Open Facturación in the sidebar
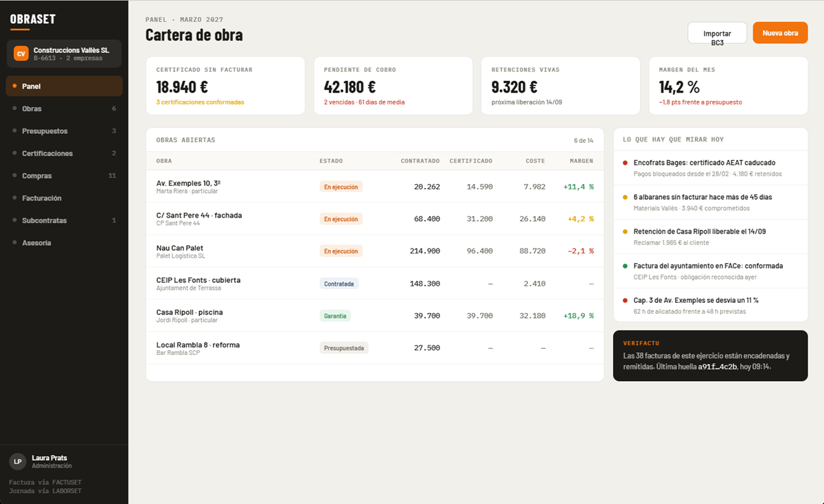This screenshot has height=504, width=824. tap(64, 198)
